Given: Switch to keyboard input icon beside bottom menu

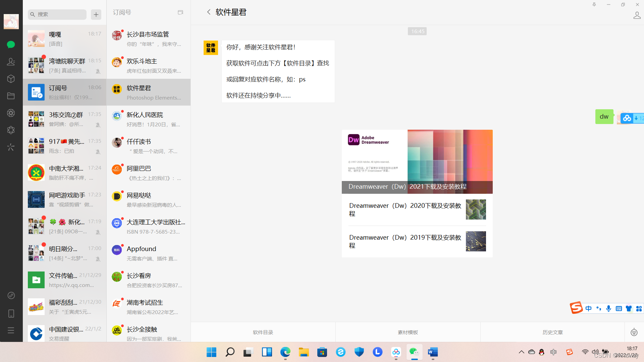Looking at the screenshot, I should pyautogui.click(x=634, y=332).
